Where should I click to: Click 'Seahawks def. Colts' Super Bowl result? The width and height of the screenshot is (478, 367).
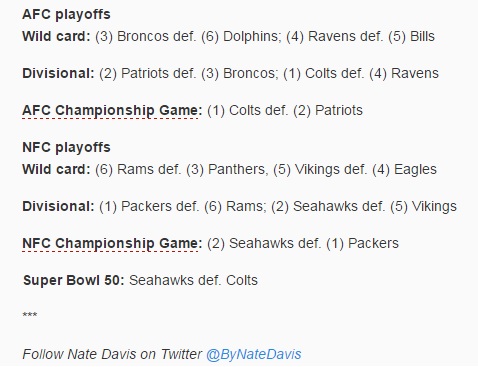click(x=193, y=280)
